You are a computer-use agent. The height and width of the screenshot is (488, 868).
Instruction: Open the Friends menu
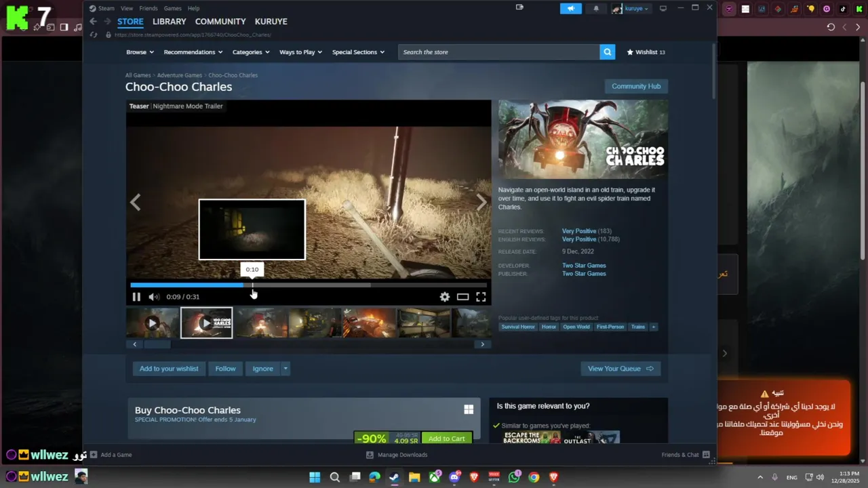(149, 8)
